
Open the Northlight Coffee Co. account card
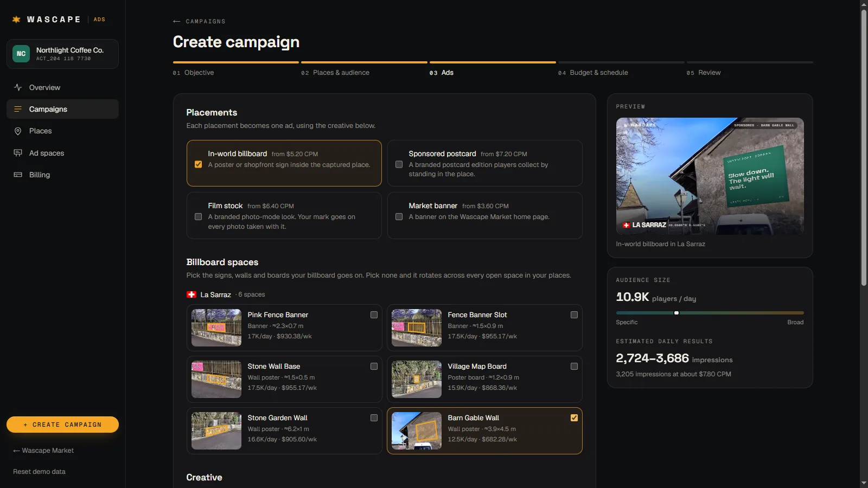62,54
